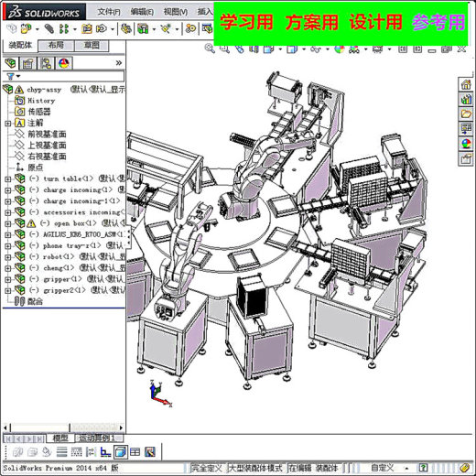Screen dimensions: 476x476
Task: Click the New Motion Study gears icon
Action: point(190,29)
